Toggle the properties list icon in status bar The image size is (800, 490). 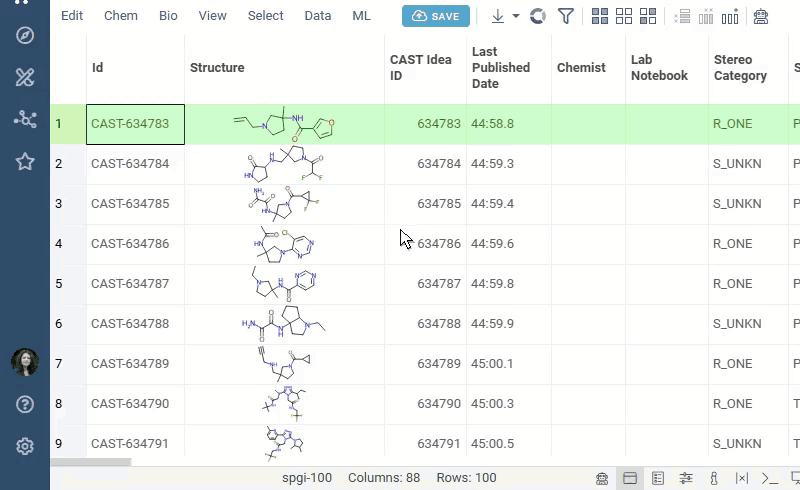pyautogui.click(x=658, y=478)
